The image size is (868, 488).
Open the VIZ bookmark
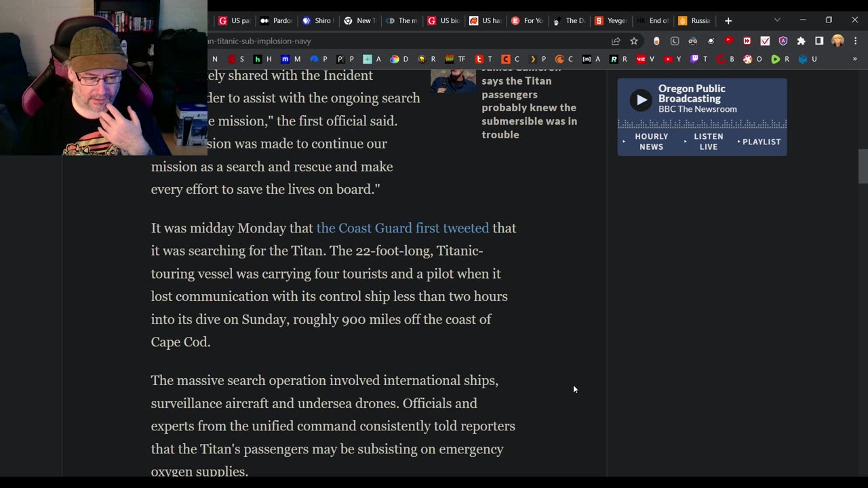pos(645,59)
